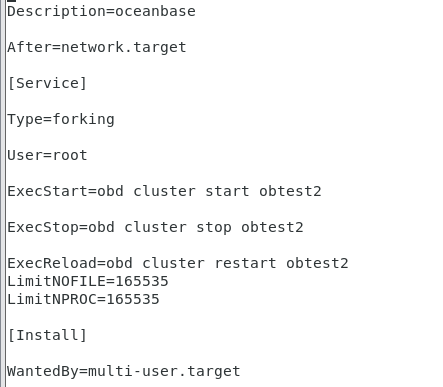
Task: Click the WantedBy=multi-user.target line
Action: (x=124, y=371)
